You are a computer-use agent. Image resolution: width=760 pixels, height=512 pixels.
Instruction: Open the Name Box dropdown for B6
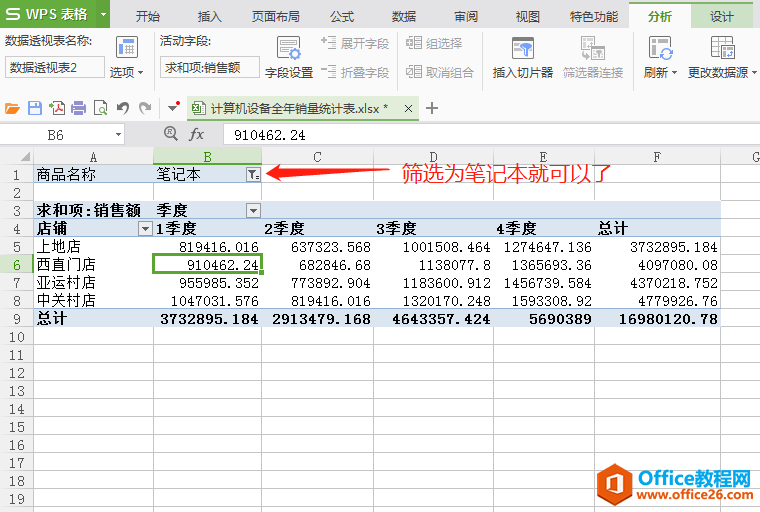118,134
